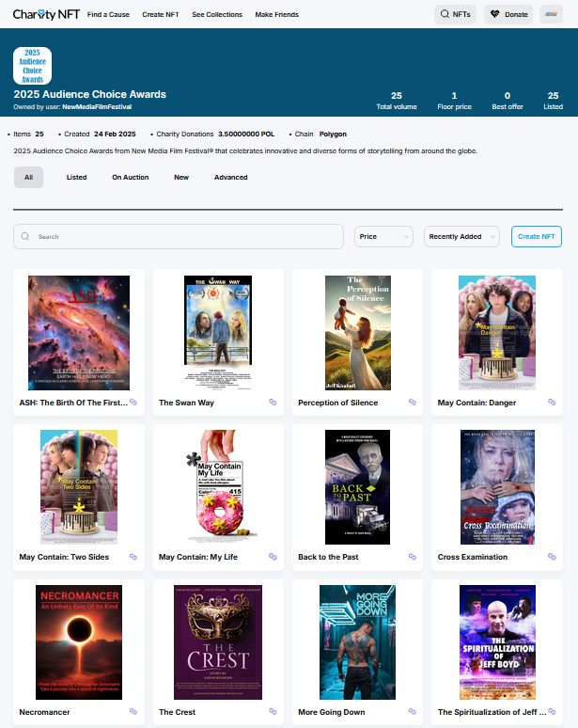Click the title 'Necromancer'
Image resolution: width=578 pixels, height=728 pixels.
44,712
